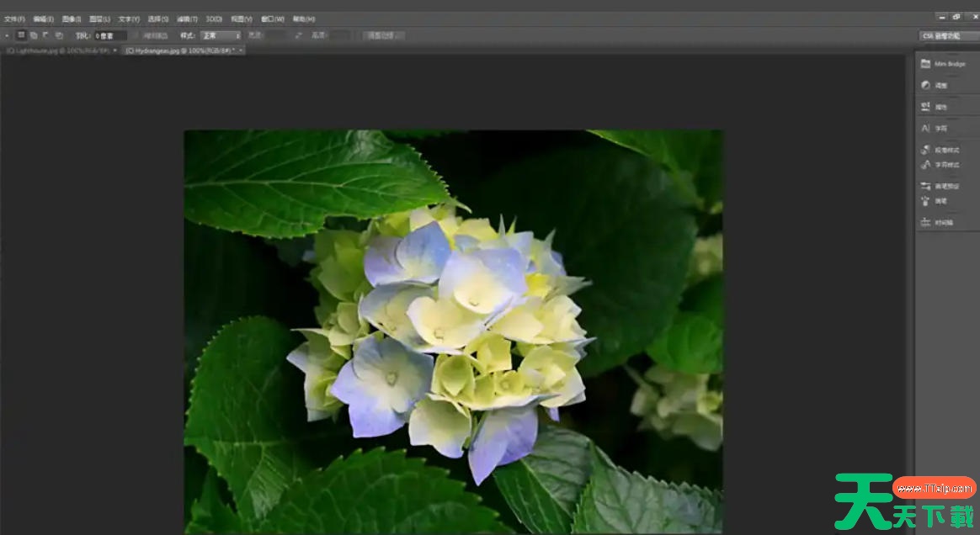
Task: Select the Intersect with Selection mode icon
Action: (59, 35)
